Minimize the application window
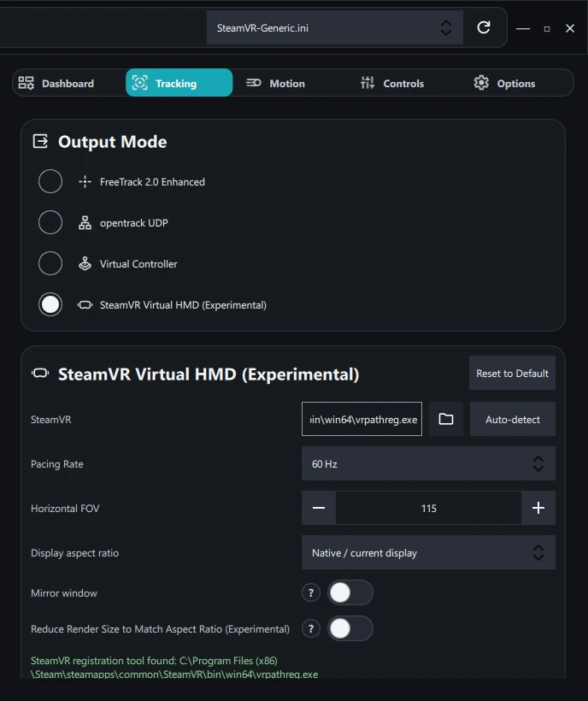 [523, 28]
